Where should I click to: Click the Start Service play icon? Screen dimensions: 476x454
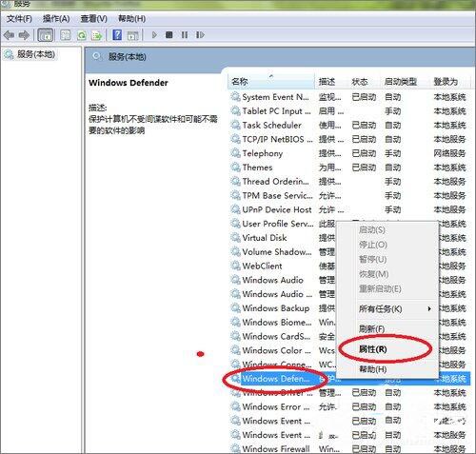[154, 35]
